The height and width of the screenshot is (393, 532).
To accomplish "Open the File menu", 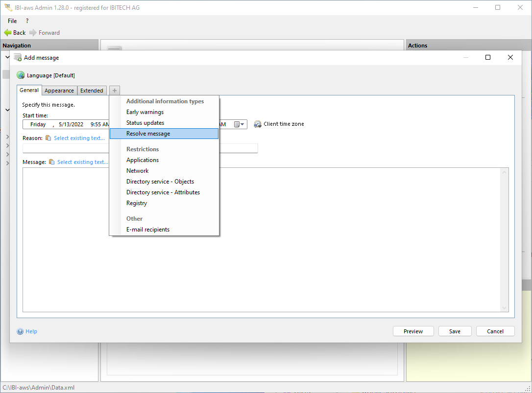I will coord(12,21).
